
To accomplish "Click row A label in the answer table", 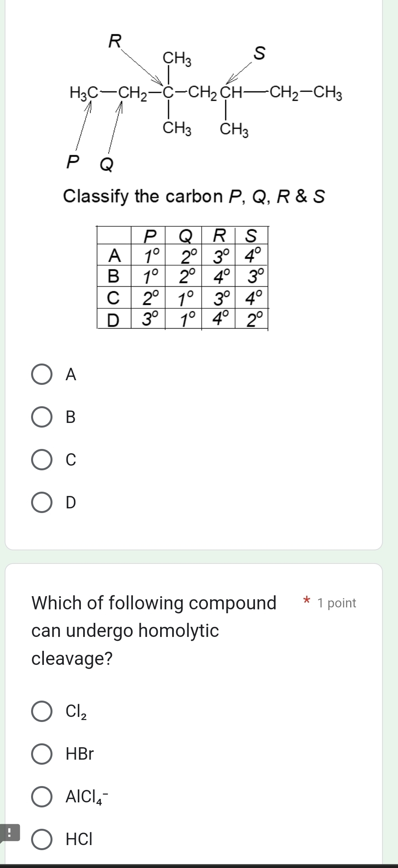I will tap(114, 256).
